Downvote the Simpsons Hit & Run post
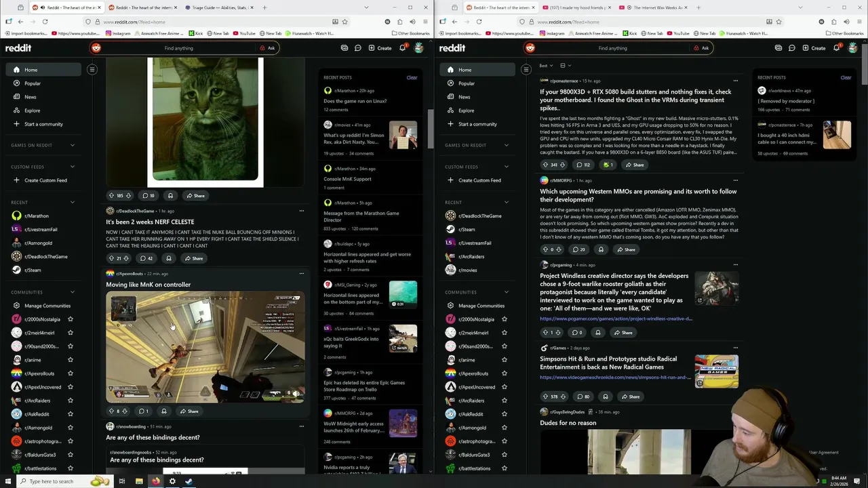The width and height of the screenshot is (868, 488). 563,396
